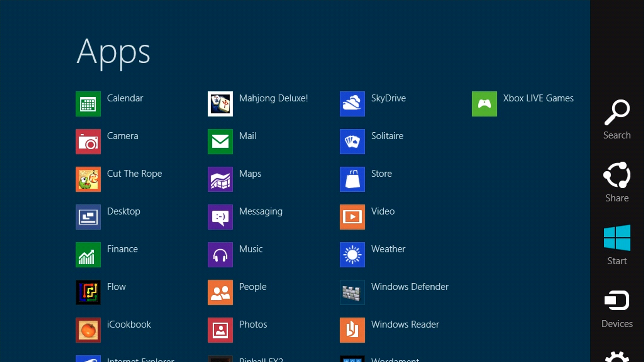
Task: Open the Cut The Rope game icon
Action: (x=88, y=179)
